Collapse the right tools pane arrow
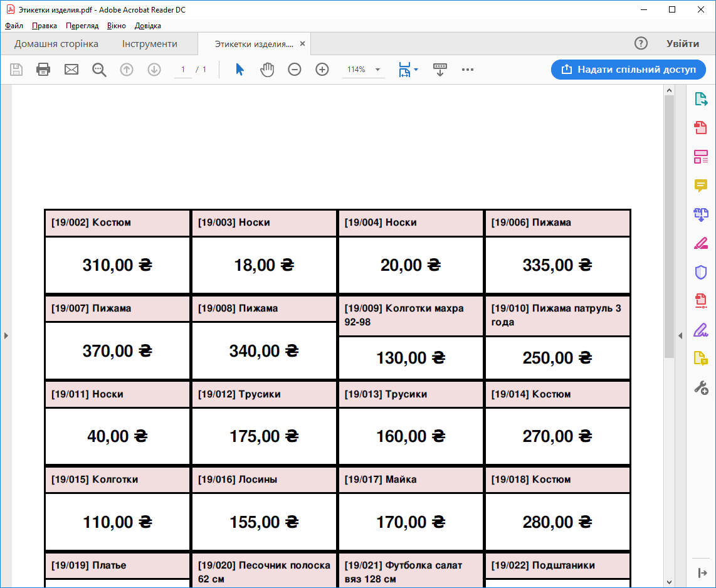 point(703,572)
